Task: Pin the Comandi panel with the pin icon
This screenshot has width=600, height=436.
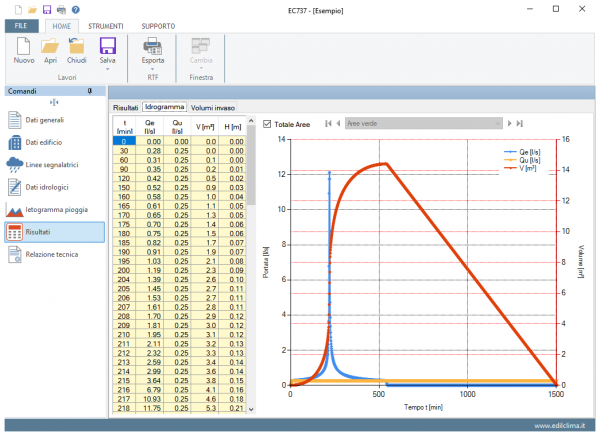Action: pyautogui.click(x=90, y=91)
